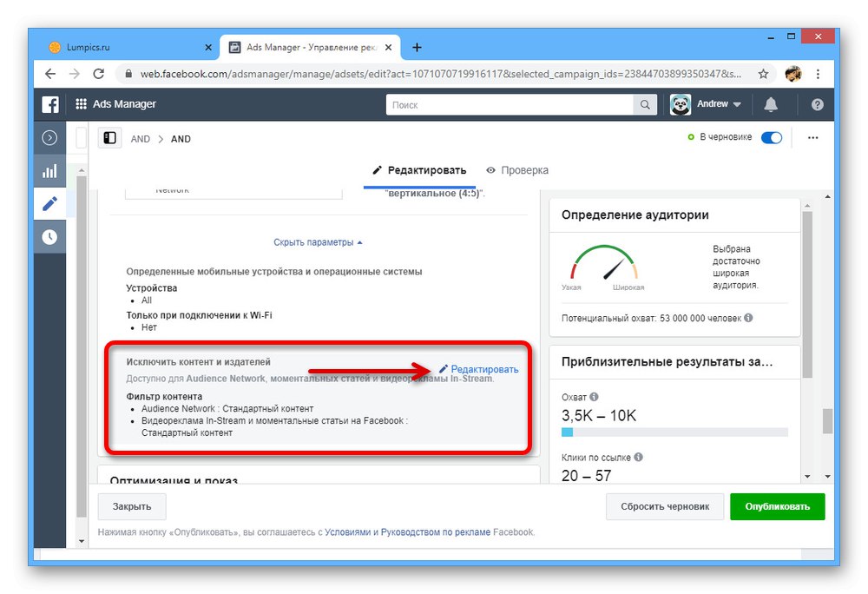868x594 pixels.
Task: Open the Chrome profile avatar
Action: tap(793, 74)
